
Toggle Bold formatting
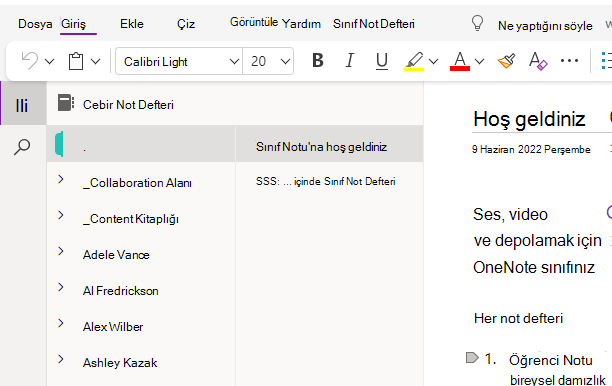(318, 60)
